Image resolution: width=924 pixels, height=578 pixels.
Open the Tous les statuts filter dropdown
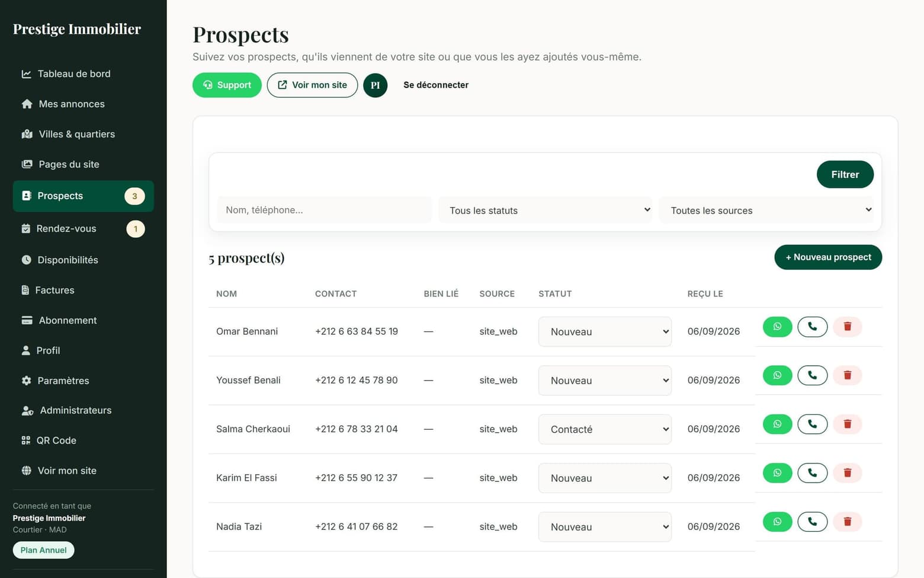click(545, 210)
